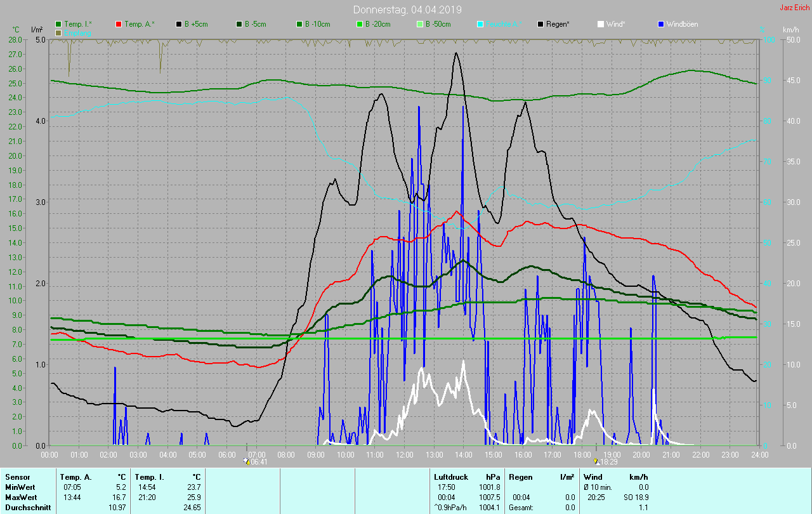Screen dimensions: 812x514
Task: Click the Donnerstag, 04.04.2019 chart title
Action: (x=407, y=10)
